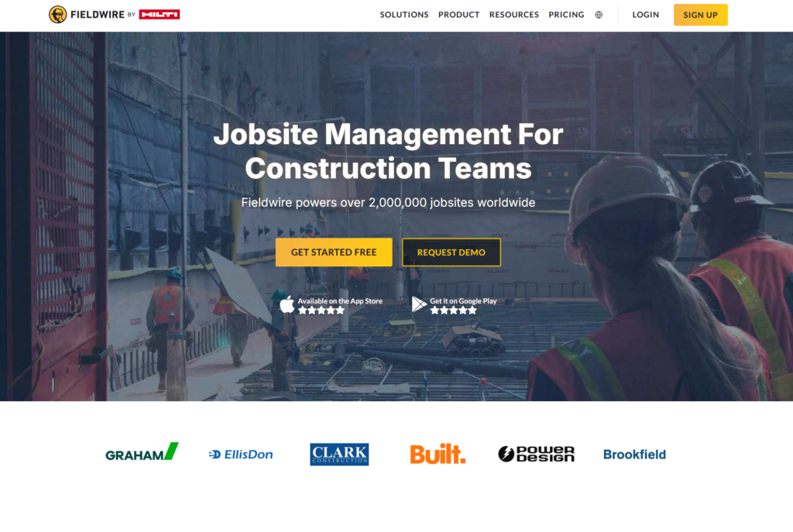
Task: Open the globe language selector
Action: (599, 15)
